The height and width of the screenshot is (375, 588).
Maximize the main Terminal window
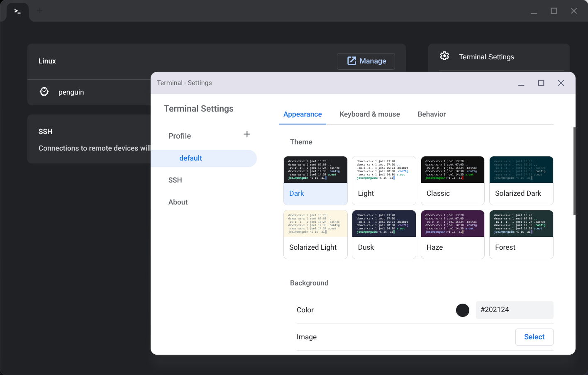pyautogui.click(x=554, y=11)
